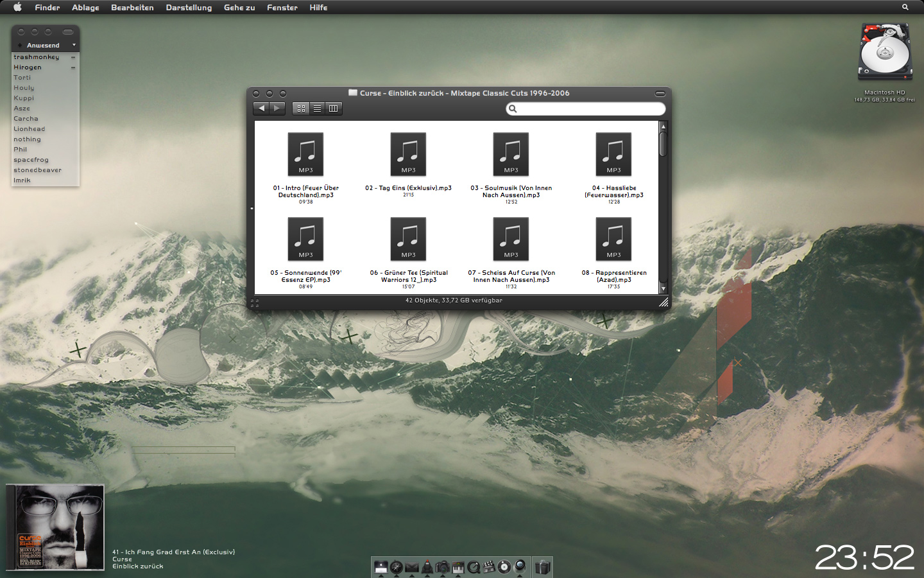Open the Gehe zu menu
Viewport: 924px width, 578px height.
point(239,8)
